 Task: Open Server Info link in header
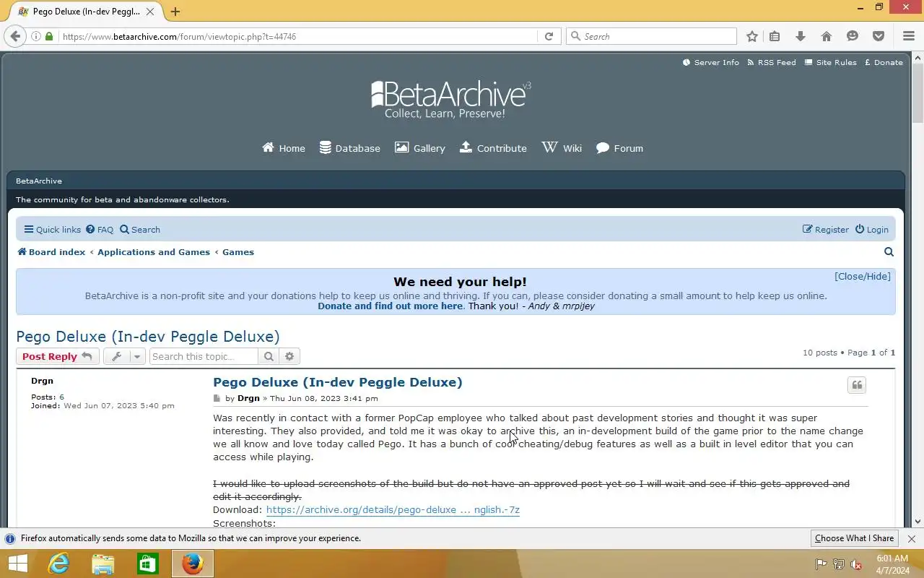pyautogui.click(x=710, y=62)
